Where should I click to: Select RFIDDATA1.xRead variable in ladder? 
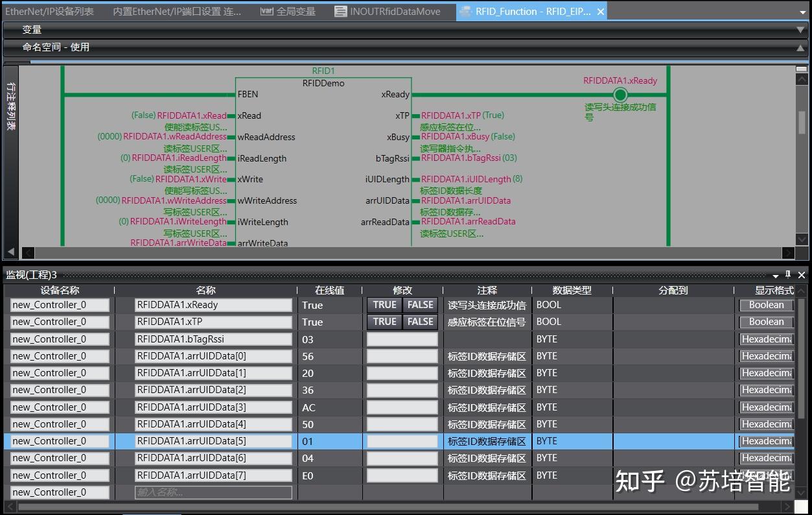(192, 115)
